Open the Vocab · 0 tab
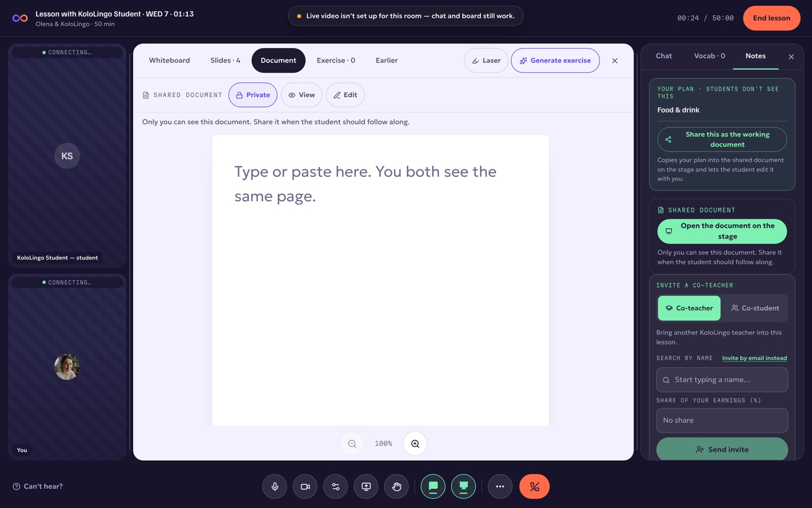This screenshot has width=812, height=508. point(709,56)
